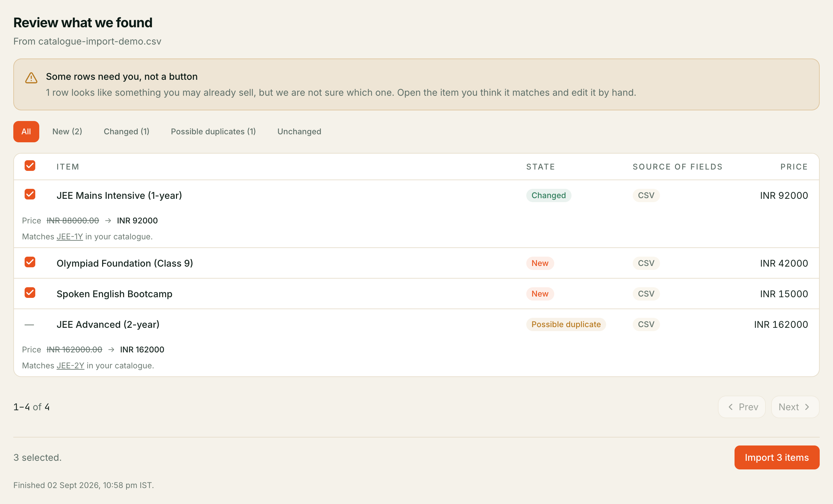Image resolution: width=833 pixels, height=504 pixels.
Task: Uncheck Olympiad Foundation (Class 9) checkbox
Action: (x=30, y=262)
